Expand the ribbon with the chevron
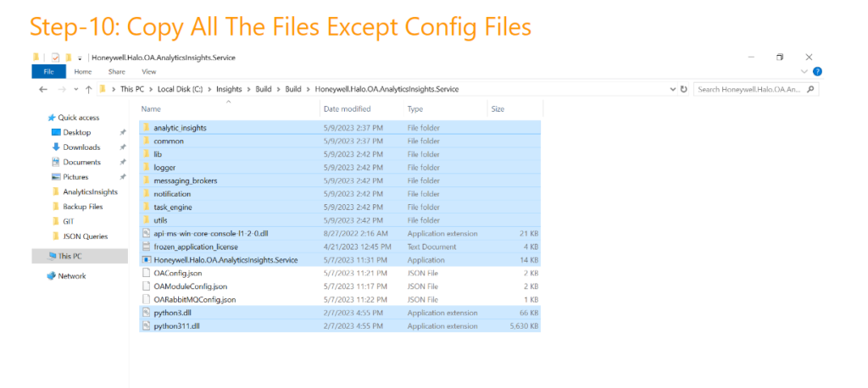This screenshot has width=868, height=388. [806, 72]
